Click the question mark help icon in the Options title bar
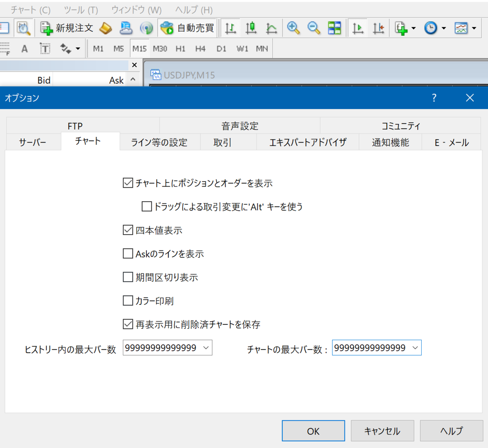This screenshot has height=448, width=488. [434, 98]
